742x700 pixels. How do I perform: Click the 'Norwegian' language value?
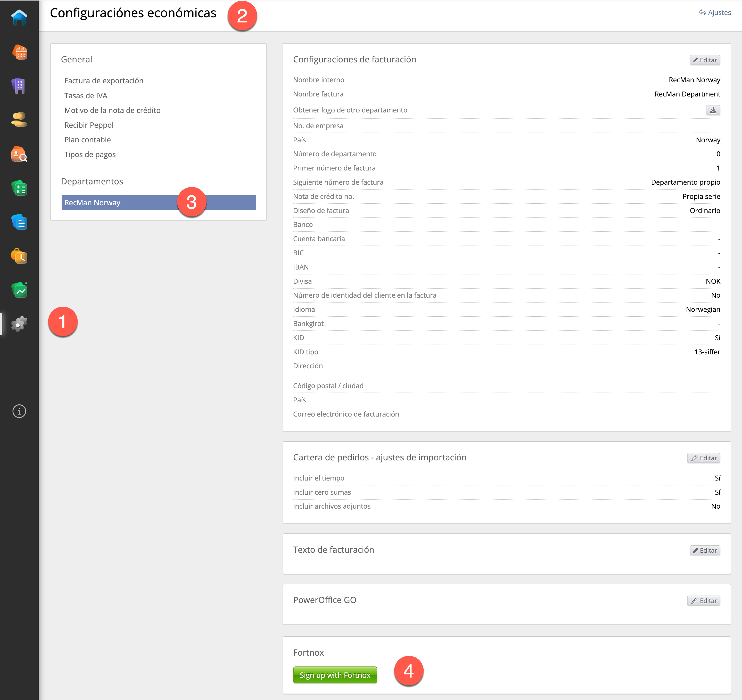click(x=703, y=310)
